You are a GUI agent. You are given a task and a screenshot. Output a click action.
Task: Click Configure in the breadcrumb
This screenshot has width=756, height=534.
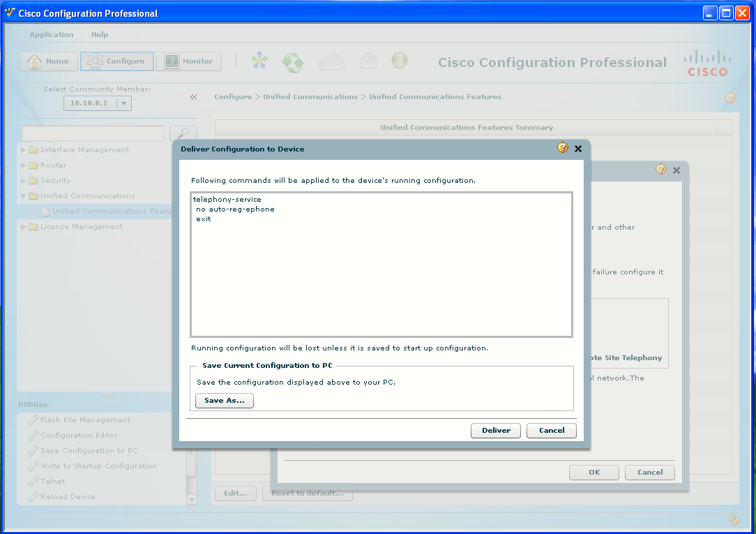tap(233, 97)
